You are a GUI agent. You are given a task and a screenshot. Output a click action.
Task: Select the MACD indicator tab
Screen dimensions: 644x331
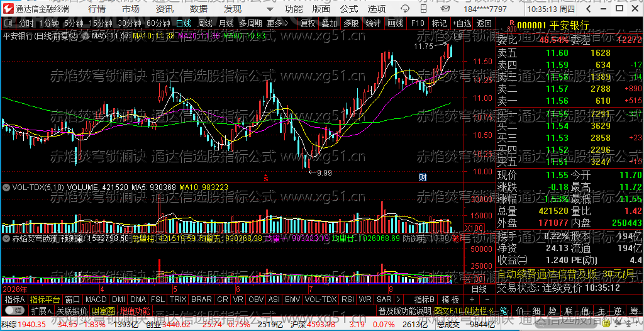point(97,299)
